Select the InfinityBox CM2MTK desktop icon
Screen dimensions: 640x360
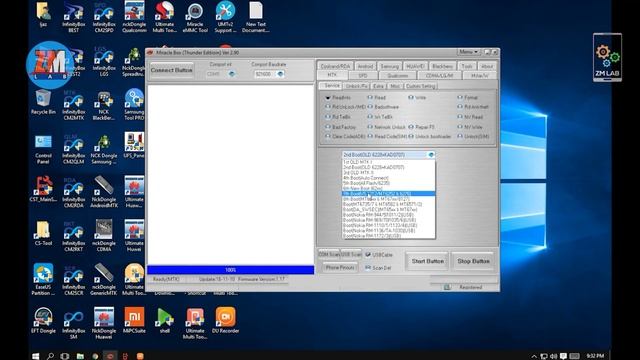click(73, 105)
